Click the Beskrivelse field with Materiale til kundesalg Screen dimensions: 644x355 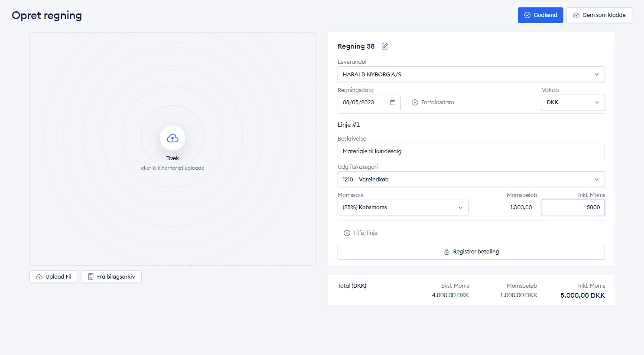[471, 151]
